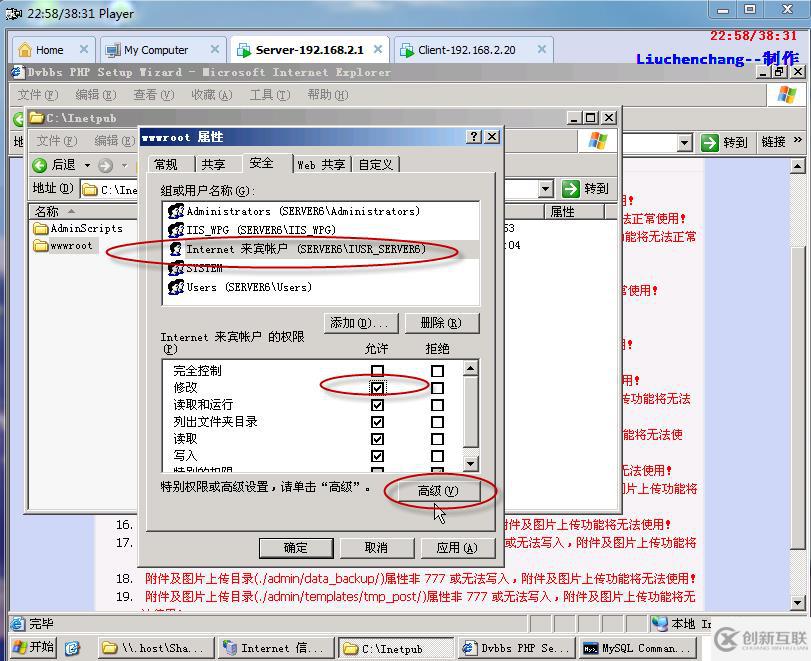This screenshot has height=661, width=811.
Task: Click 确定 to confirm properties
Action: point(296,548)
